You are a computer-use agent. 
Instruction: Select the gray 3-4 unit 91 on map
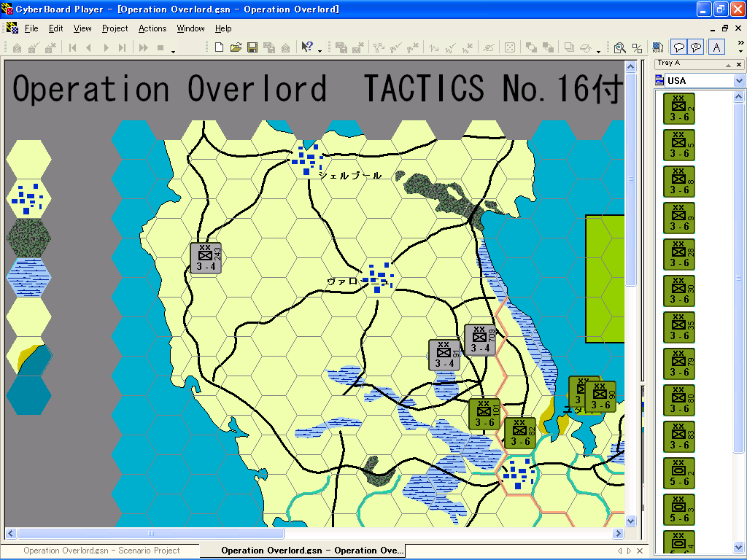pos(444,355)
